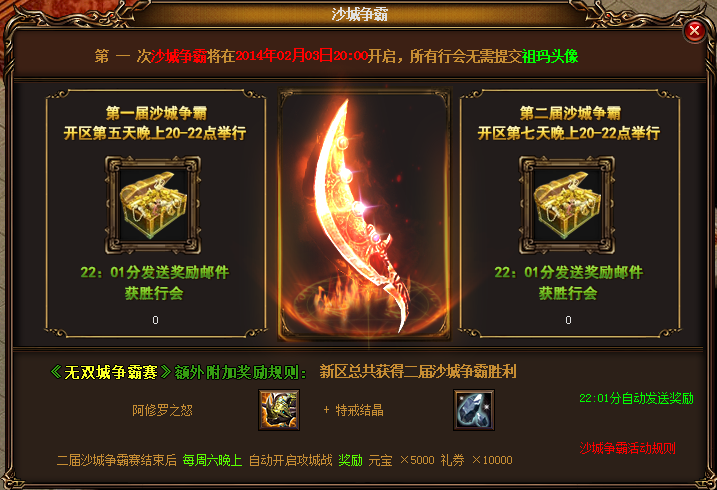Click the second session treasure chest icon
Screen dimensions: 717x490
(x=567, y=205)
